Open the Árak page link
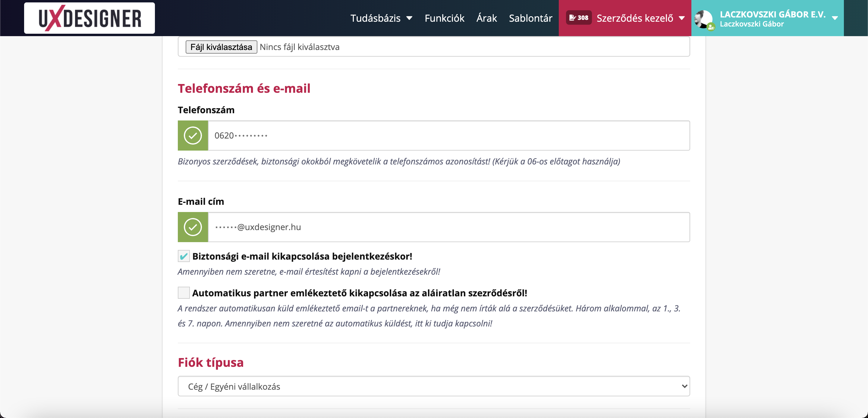868x418 pixels. [486, 18]
